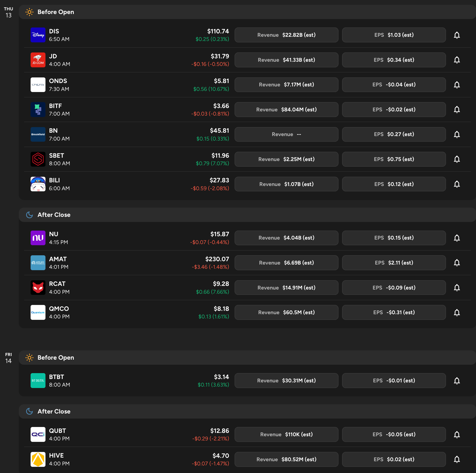This screenshot has height=473, width=476.
Task: Toggle the bell alert for BN
Action: pyautogui.click(x=457, y=134)
